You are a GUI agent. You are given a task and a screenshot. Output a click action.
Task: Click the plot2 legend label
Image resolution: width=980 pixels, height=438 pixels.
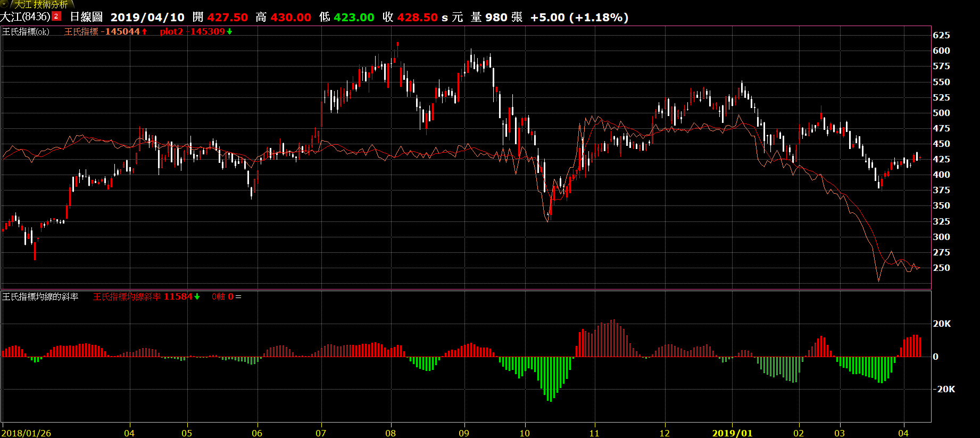[x=171, y=31]
